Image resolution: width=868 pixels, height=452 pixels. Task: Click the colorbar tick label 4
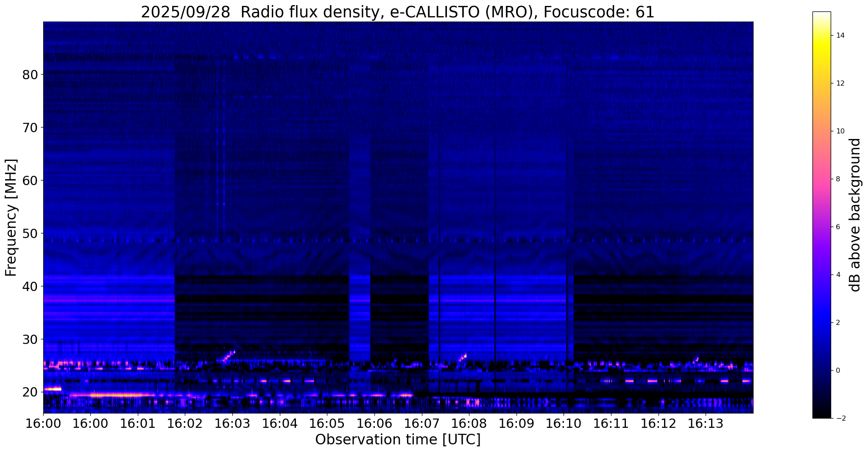pos(837,275)
